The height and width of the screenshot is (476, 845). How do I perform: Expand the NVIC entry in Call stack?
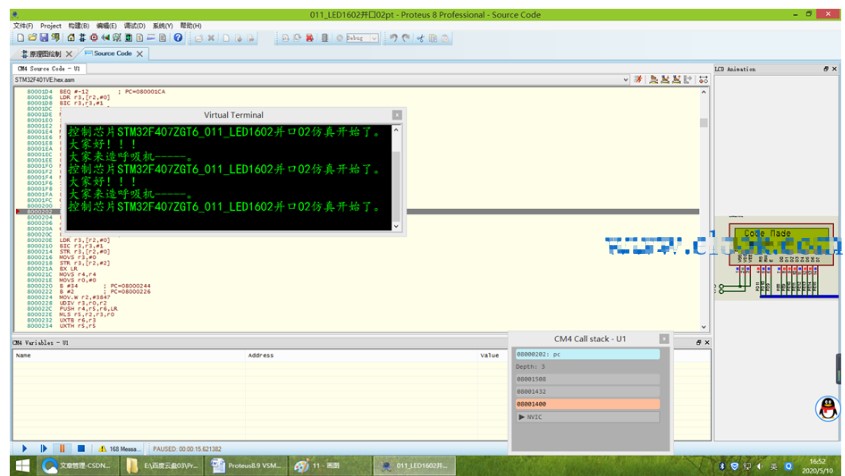(x=521, y=417)
